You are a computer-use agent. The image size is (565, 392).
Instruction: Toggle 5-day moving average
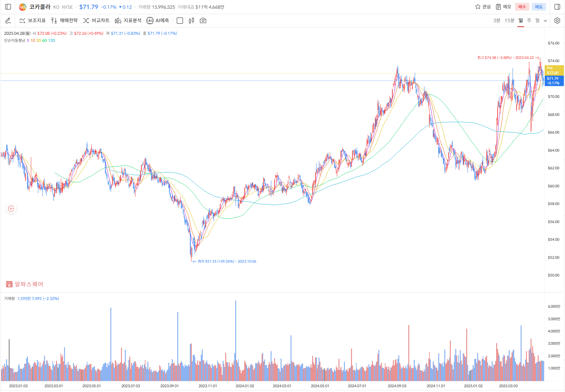click(28, 41)
